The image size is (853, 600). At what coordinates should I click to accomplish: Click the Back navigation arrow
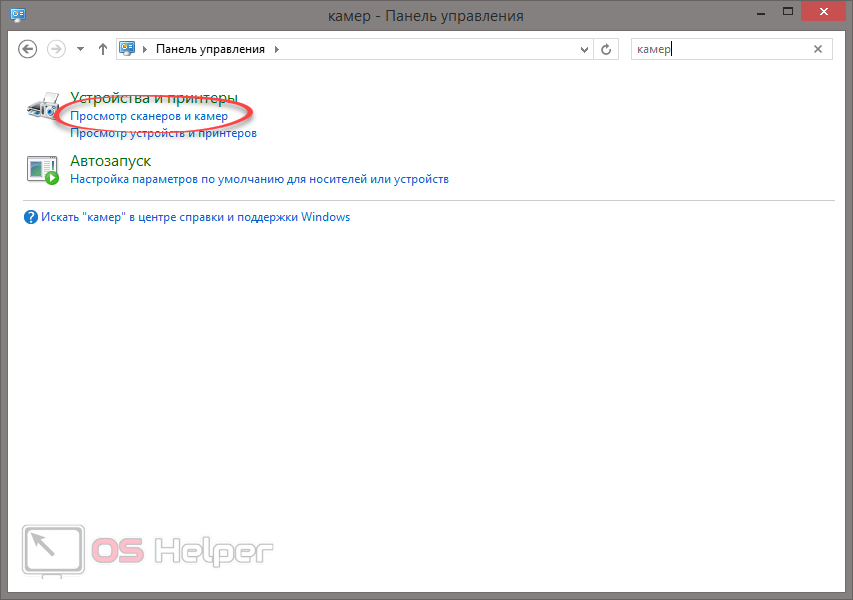pos(28,49)
